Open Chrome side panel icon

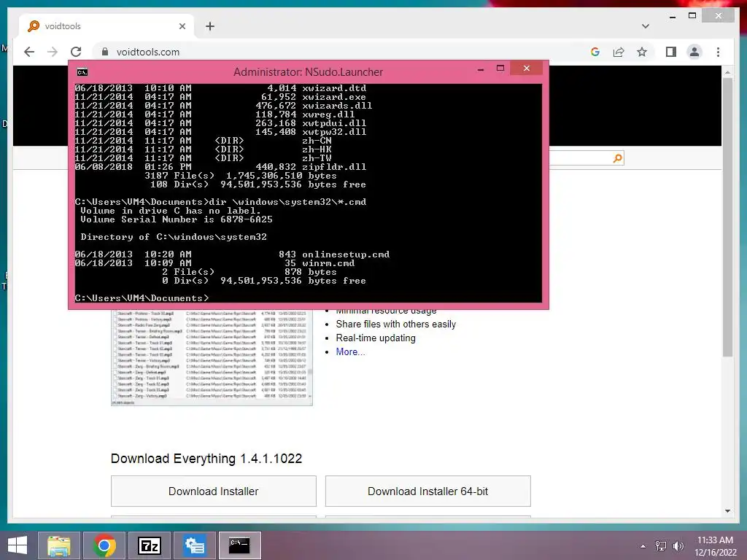tap(671, 52)
